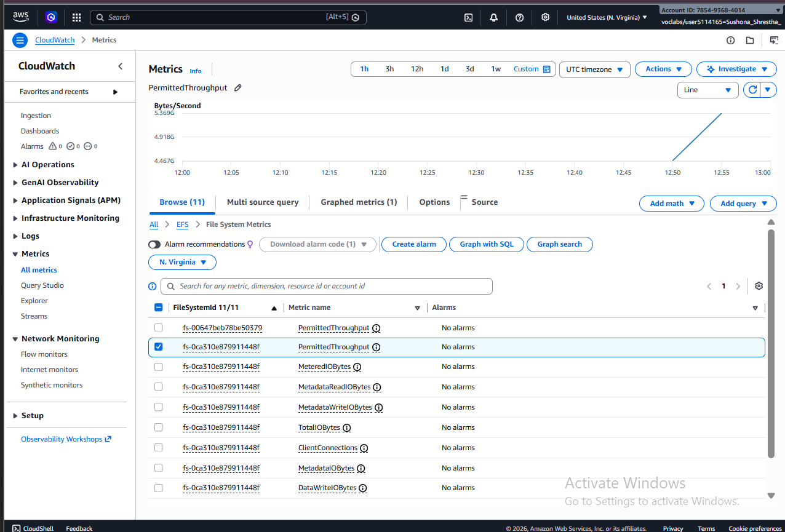Show info for TotalIOBytes metric
Screen dimensions: 785x532
[347, 427]
